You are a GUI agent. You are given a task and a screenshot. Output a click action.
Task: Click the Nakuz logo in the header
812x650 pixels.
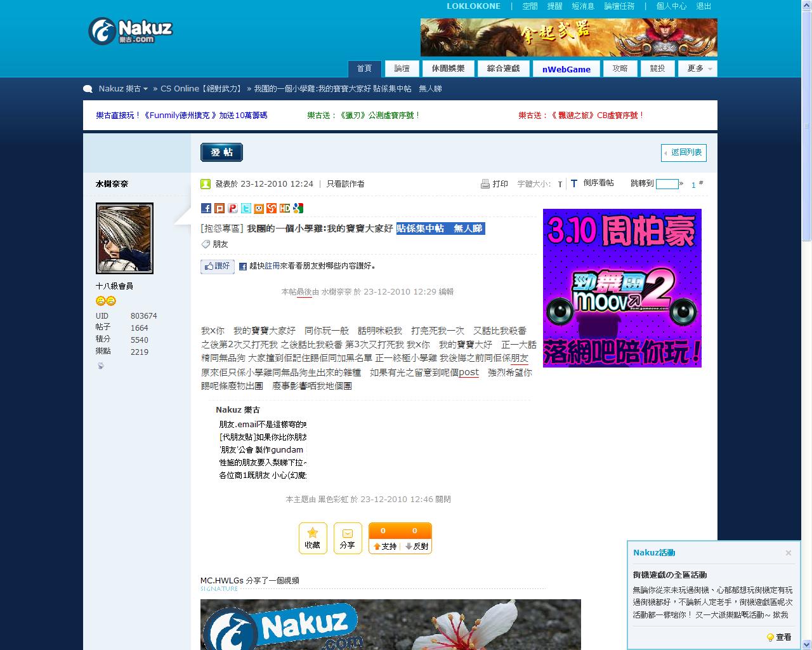tap(131, 30)
